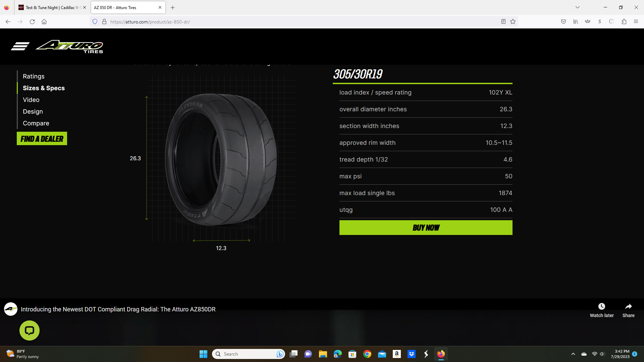Viewport: 644px width, 362px height.
Task: Bookmark this page with the star icon
Action: 513,22
